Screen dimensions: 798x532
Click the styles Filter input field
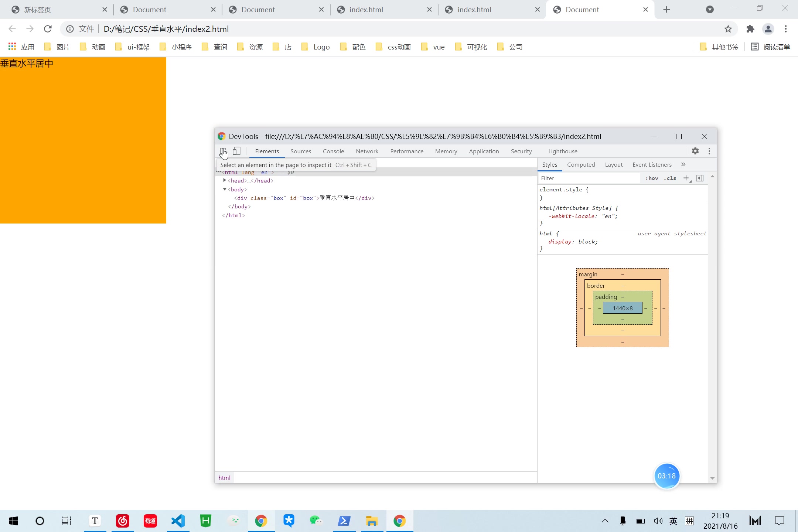point(590,178)
